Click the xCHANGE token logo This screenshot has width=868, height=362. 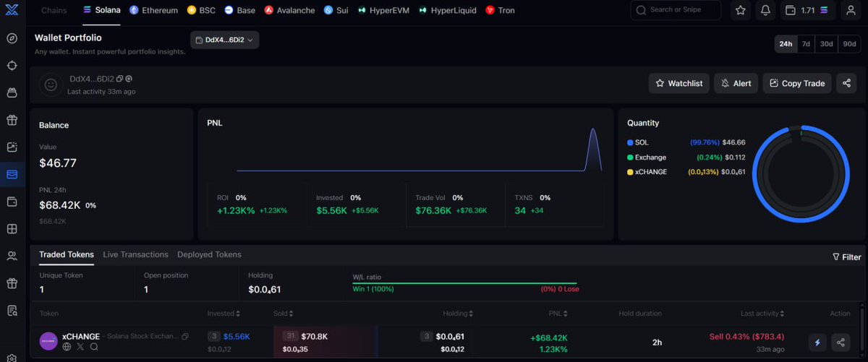[48, 341]
